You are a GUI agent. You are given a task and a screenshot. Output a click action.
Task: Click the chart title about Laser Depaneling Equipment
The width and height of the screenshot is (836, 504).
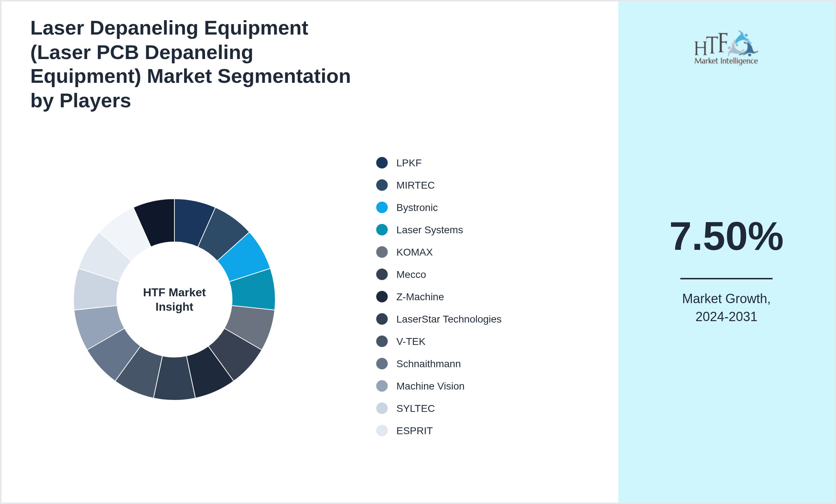[190, 64]
